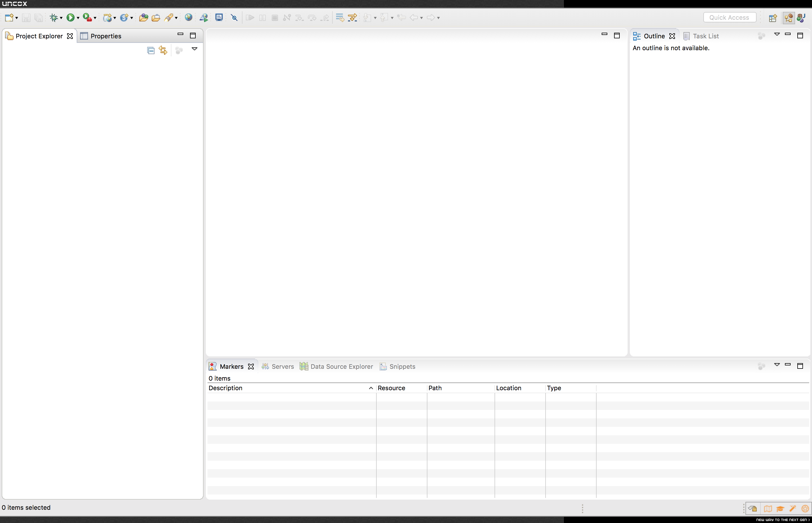Expand the Debug launch dropdown arrow
The width and height of the screenshot is (812, 523).
[x=61, y=18]
